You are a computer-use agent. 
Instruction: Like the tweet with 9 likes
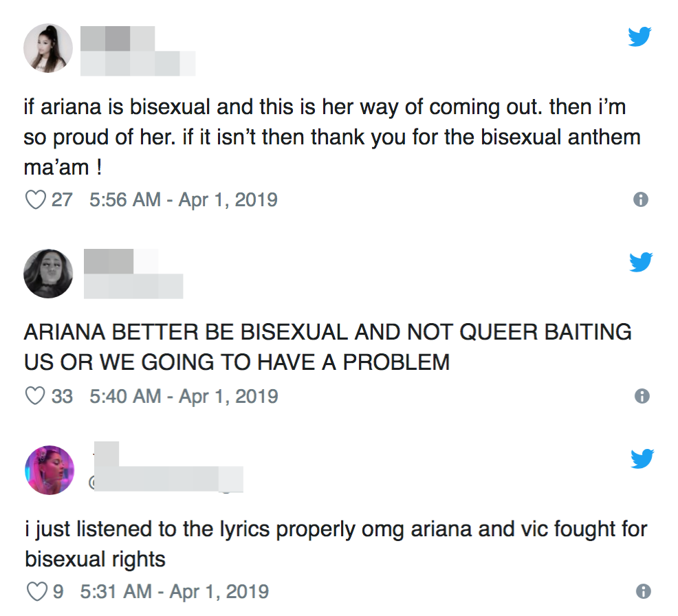pyautogui.click(x=36, y=591)
